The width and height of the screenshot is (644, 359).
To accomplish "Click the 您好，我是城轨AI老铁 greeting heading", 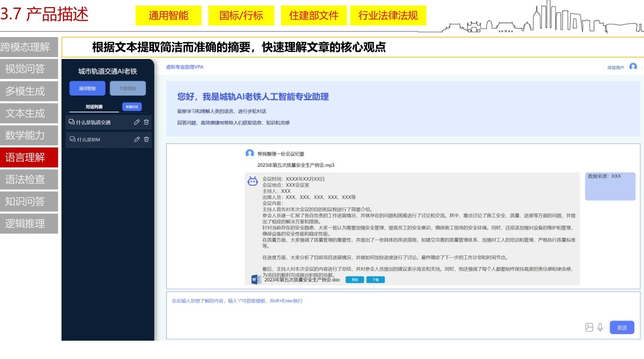I will tap(253, 97).
